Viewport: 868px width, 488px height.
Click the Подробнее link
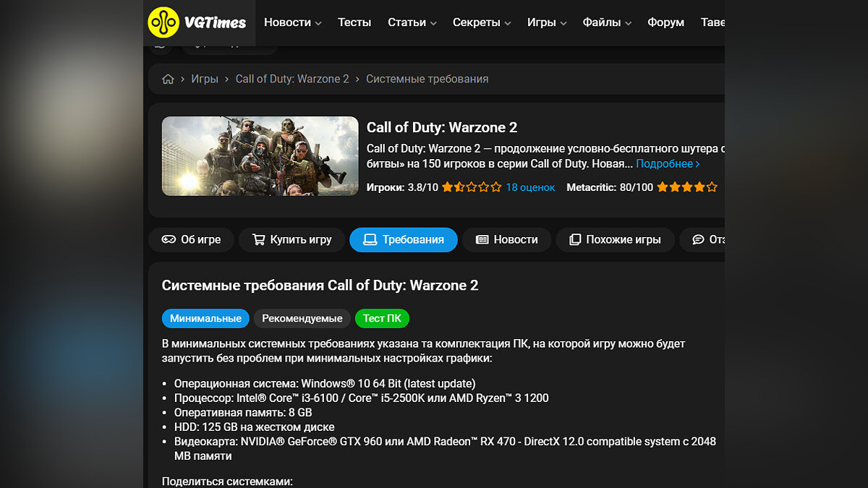(x=668, y=164)
